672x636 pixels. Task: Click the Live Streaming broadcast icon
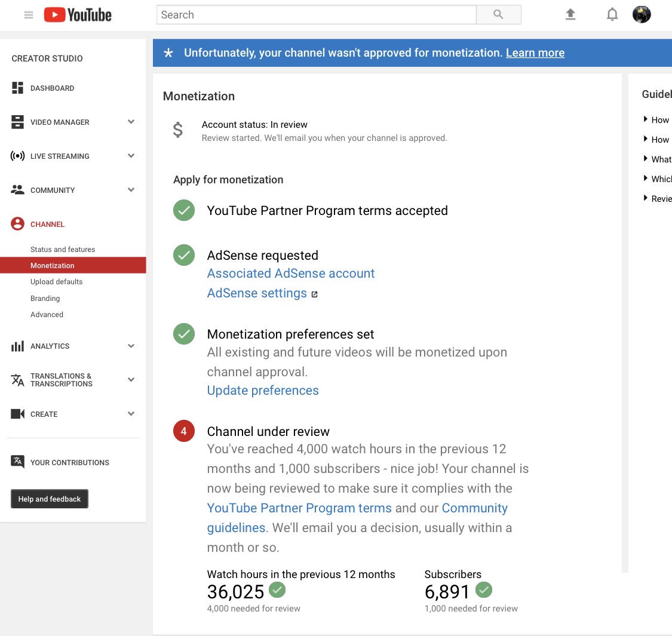(x=17, y=156)
